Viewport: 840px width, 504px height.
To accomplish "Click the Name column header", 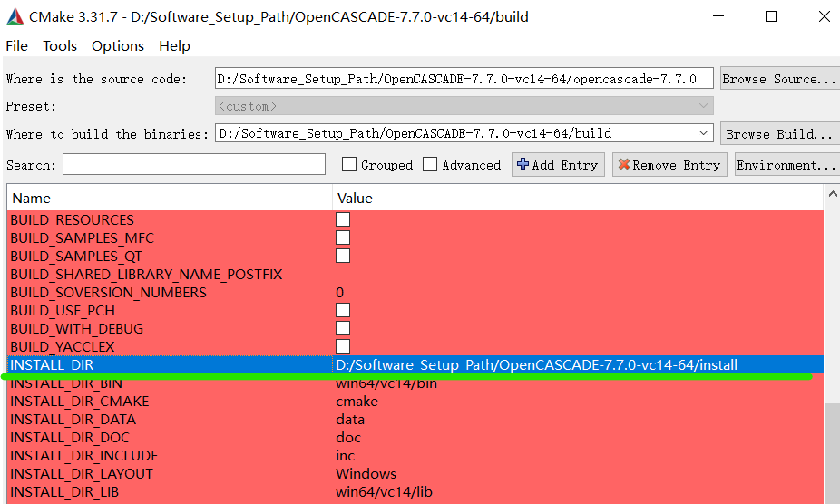I will pos(170,199).
